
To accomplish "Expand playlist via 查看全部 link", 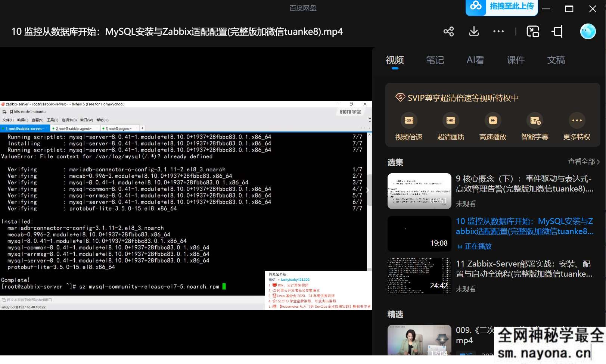I will 584,162.
